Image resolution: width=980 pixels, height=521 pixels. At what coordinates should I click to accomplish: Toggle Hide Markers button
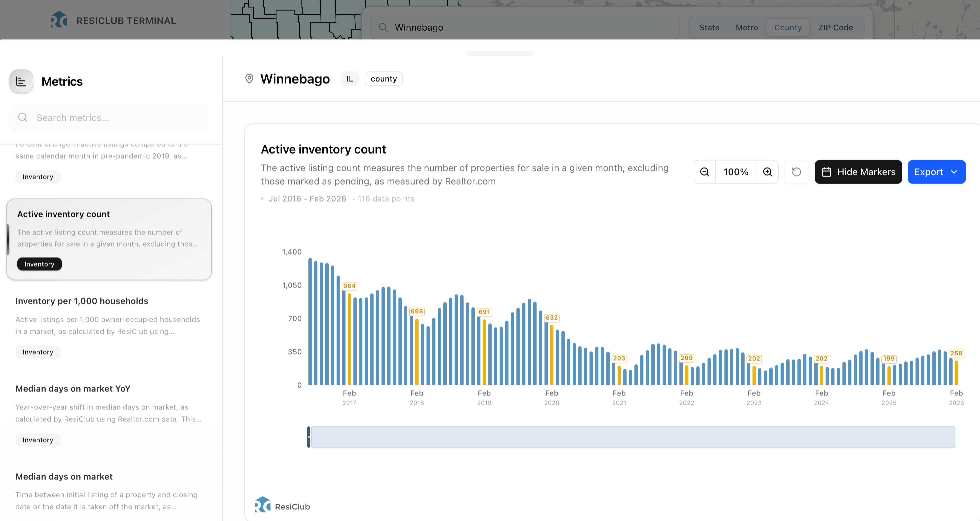tap(858, 172)
